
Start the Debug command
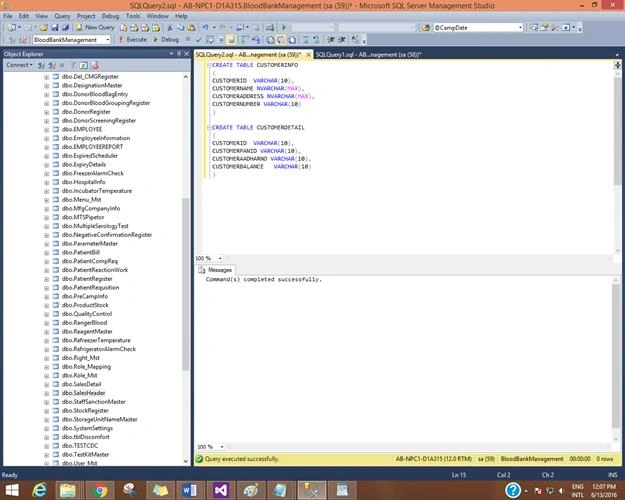pos(166,39)
